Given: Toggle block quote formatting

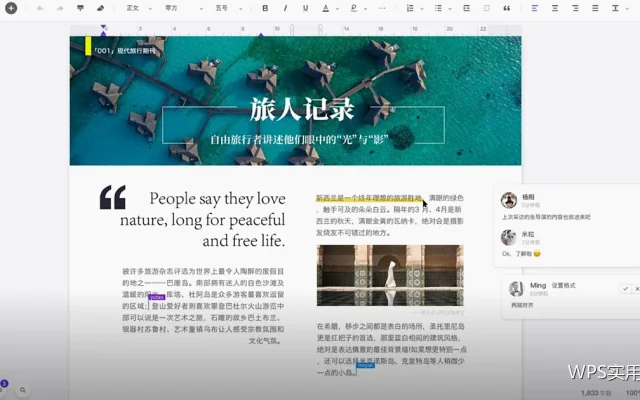Looking at the screenshot, I should pyautogui.click(x=507, y=8).
